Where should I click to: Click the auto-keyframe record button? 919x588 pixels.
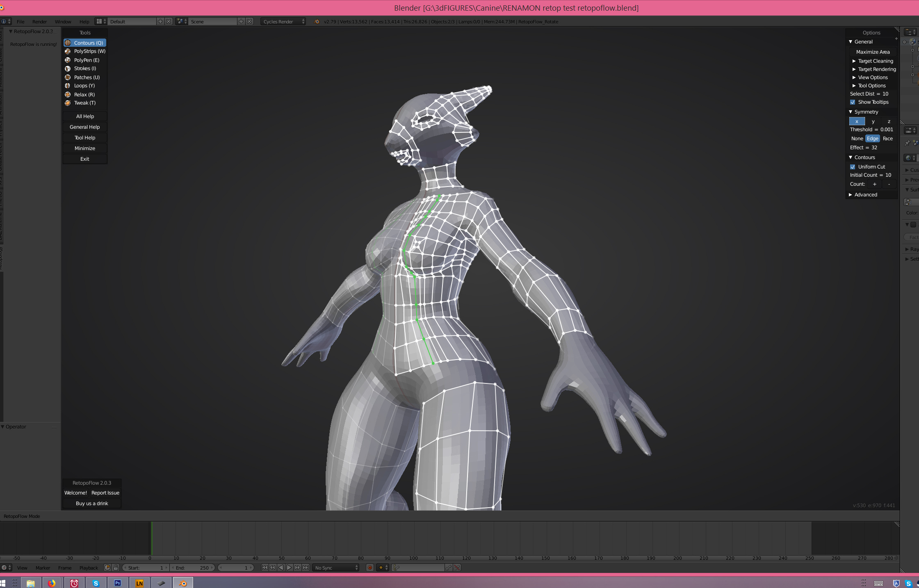point(369,567)
